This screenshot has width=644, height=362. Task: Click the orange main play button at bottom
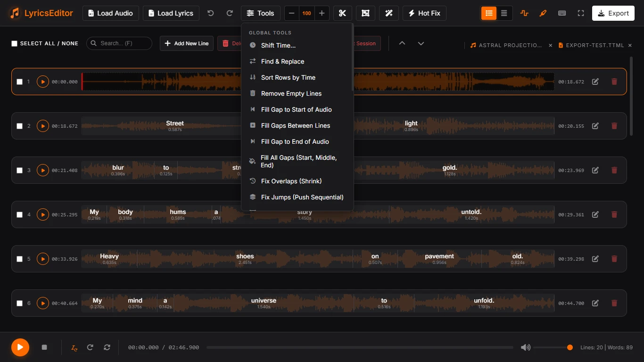click(x=20, y=347)
